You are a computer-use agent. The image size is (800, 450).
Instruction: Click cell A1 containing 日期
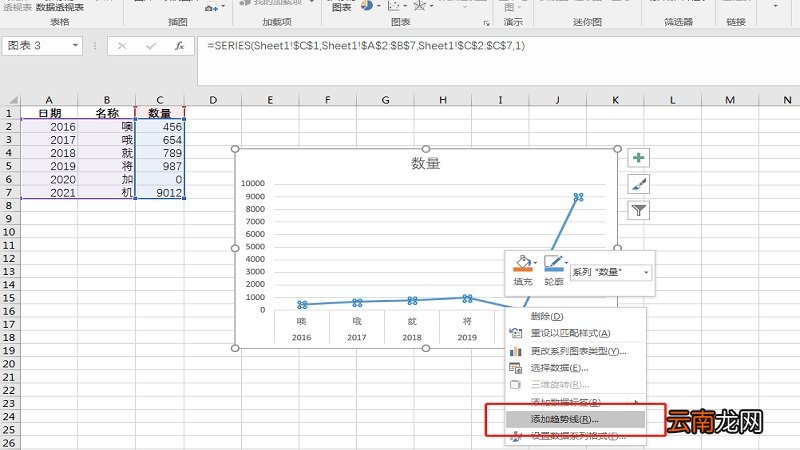[49, 113]
